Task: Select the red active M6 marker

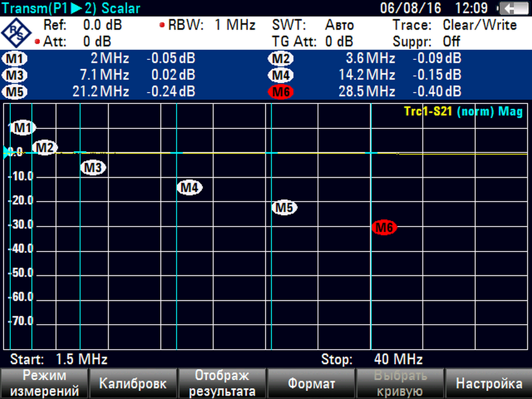Action: tap(384, 228)
